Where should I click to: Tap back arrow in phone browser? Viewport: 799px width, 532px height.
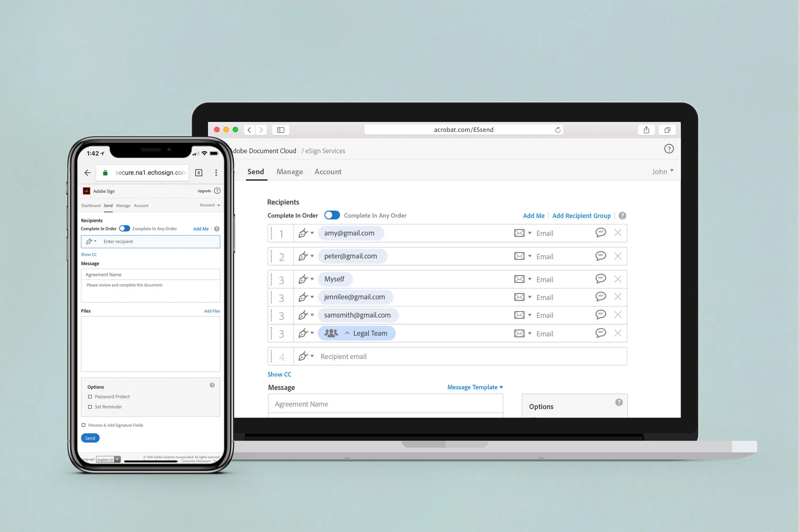[x=88, y=173]
